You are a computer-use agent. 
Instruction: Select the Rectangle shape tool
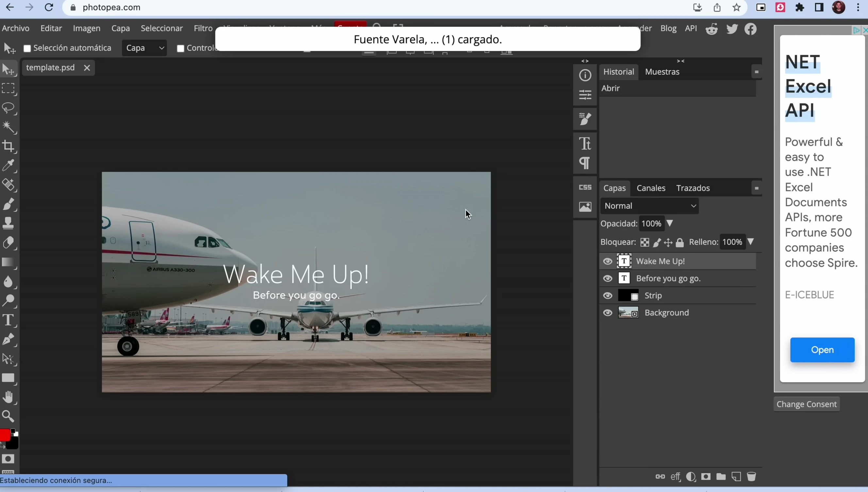pyautogui.click(x=8, y=378)
